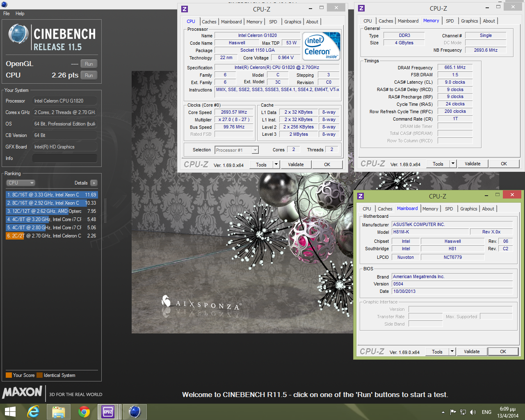Switch to About tab in Mainboard window

click(488, 209)
